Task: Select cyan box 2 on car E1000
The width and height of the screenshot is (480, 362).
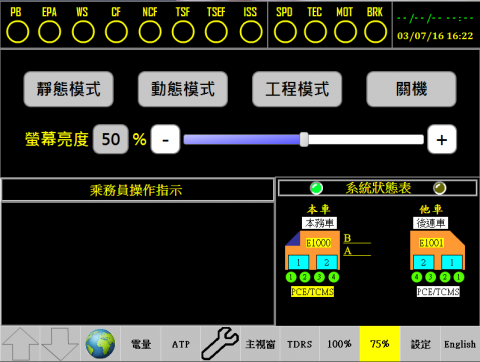Action: 327,262
